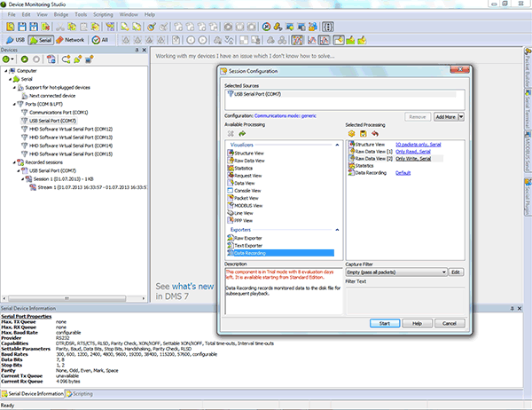
Task: Switch to Serial Device Information tab
Action: pyautogui.click(x=33, y=394)
